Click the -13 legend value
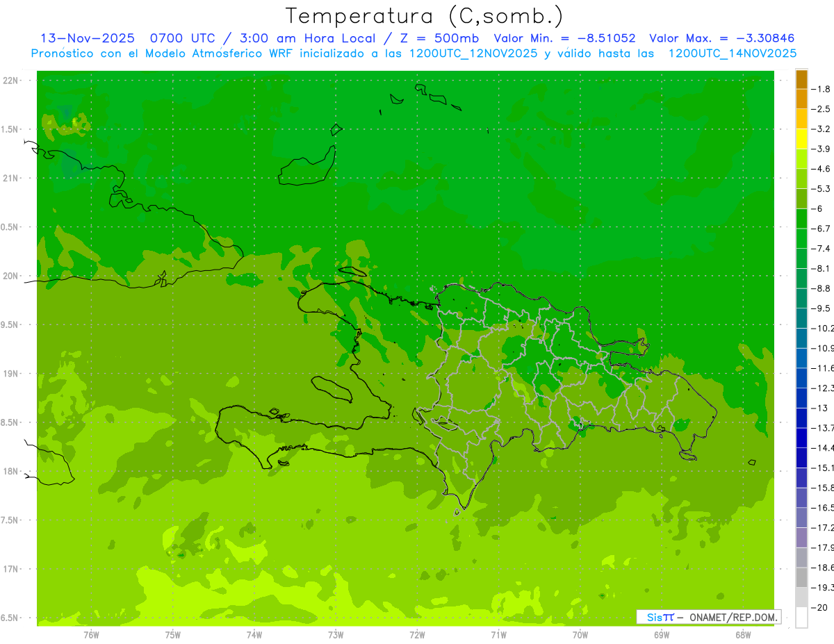 [820, 408]
